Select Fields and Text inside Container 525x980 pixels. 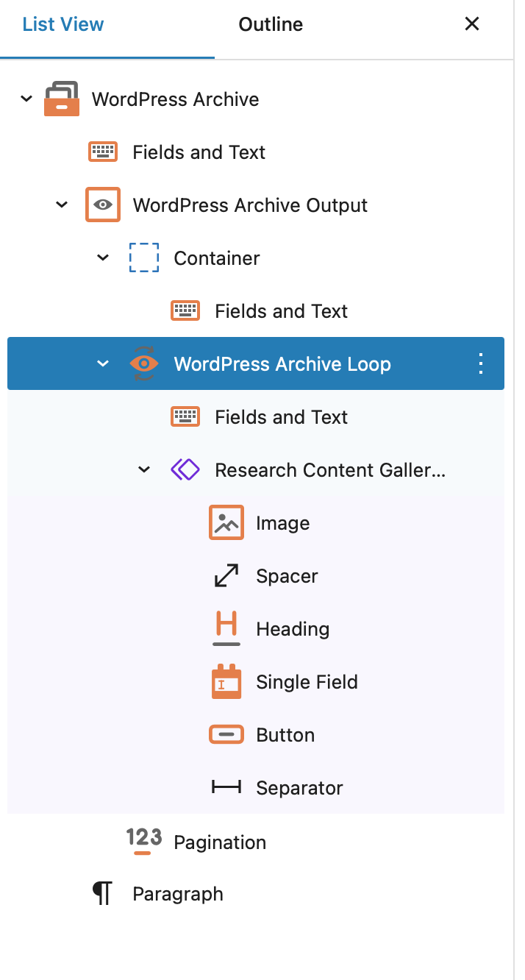[x=256, y=311]
